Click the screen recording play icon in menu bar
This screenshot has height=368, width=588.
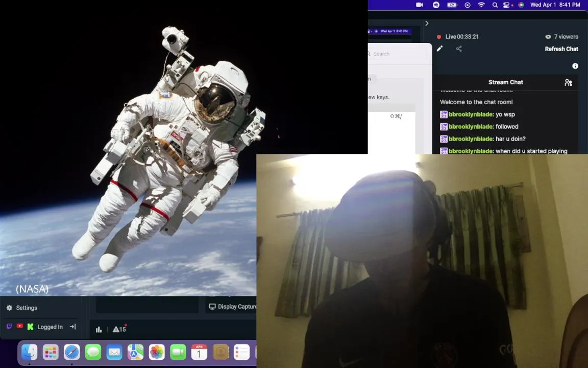coord(467,5)
